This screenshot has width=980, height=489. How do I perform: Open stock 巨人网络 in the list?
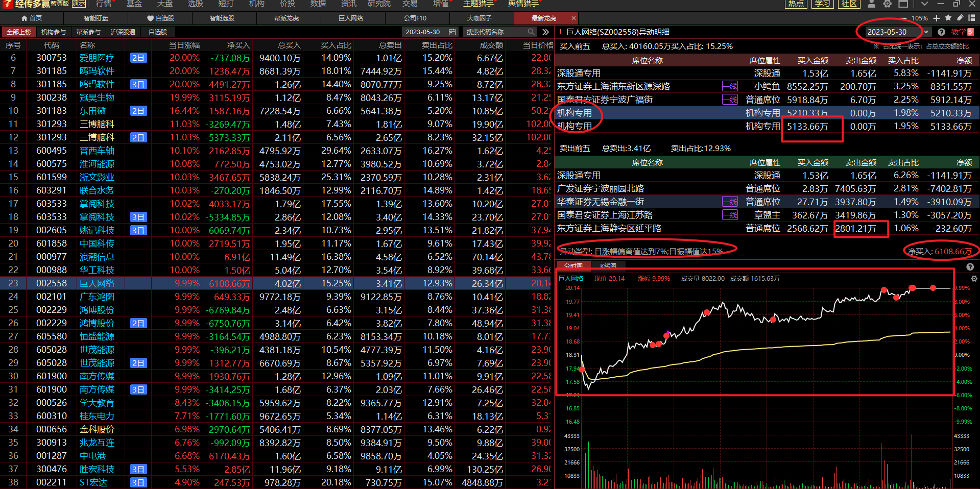tap(97, 283)
